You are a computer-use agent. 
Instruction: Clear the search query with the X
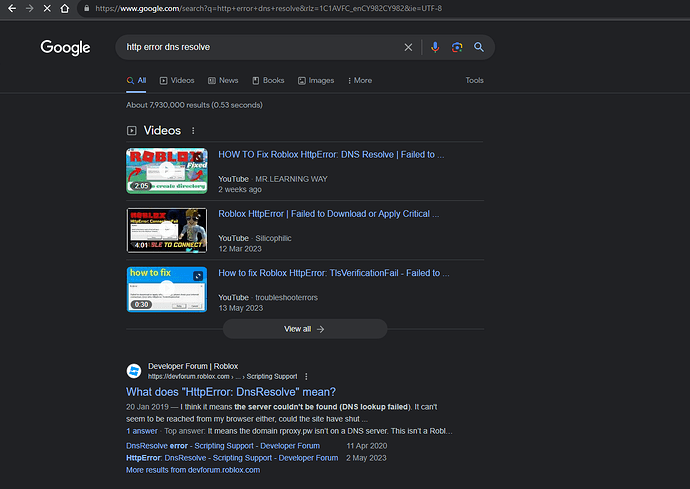[x=408, y=47]
